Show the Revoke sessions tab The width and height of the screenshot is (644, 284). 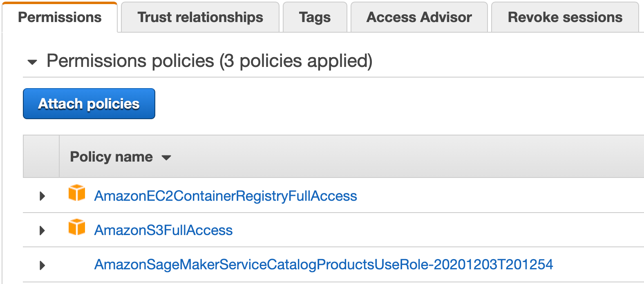tap(565, 18)
